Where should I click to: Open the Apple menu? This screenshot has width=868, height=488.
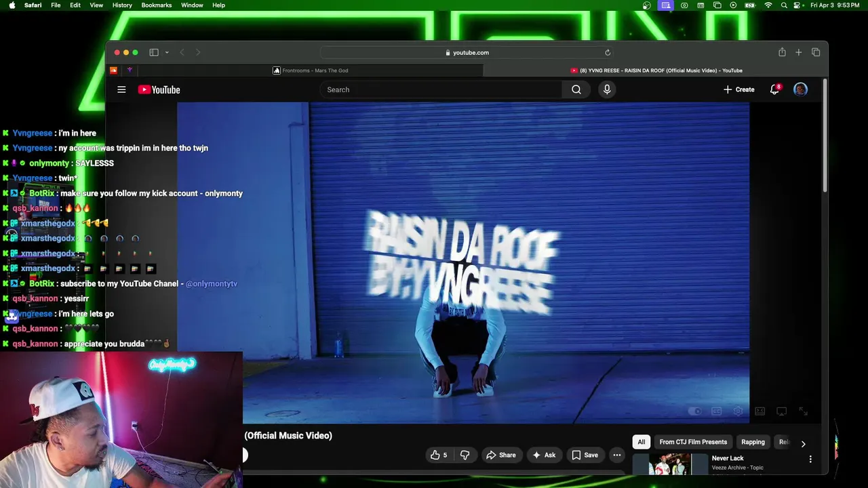(x=12, y=5)
